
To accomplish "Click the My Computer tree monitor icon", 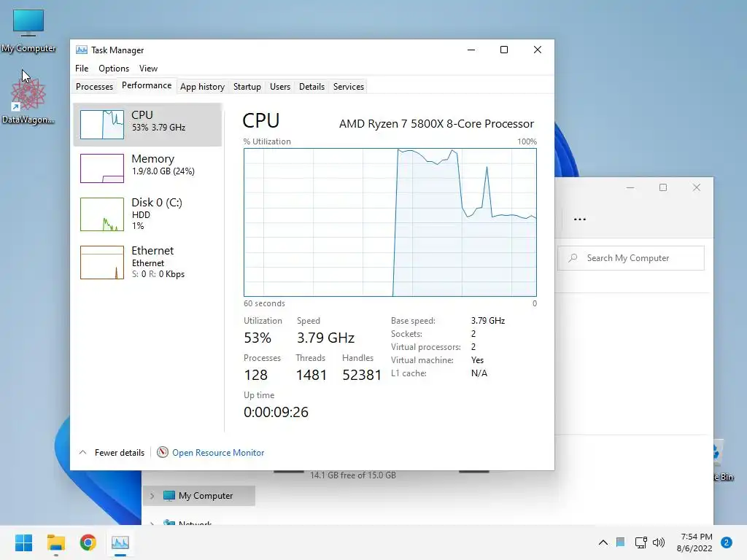I will (169, 496).
